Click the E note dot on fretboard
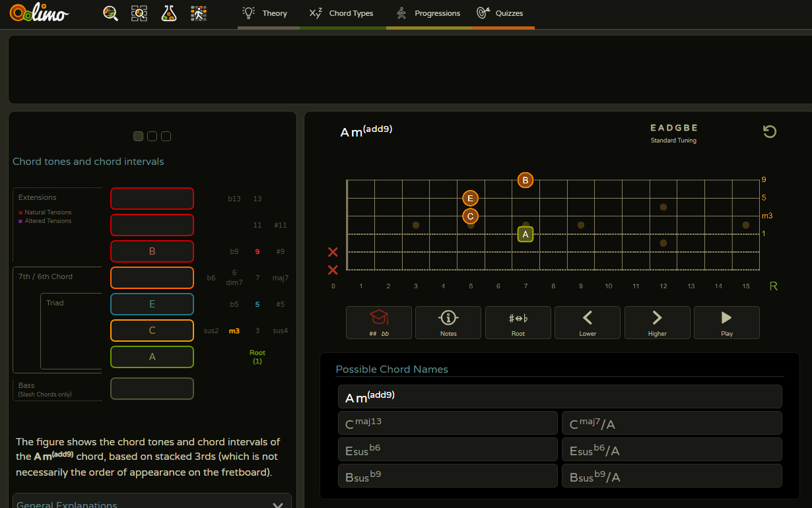The width and height of the screenshot is (812, 508). click(x=470, y=198)
